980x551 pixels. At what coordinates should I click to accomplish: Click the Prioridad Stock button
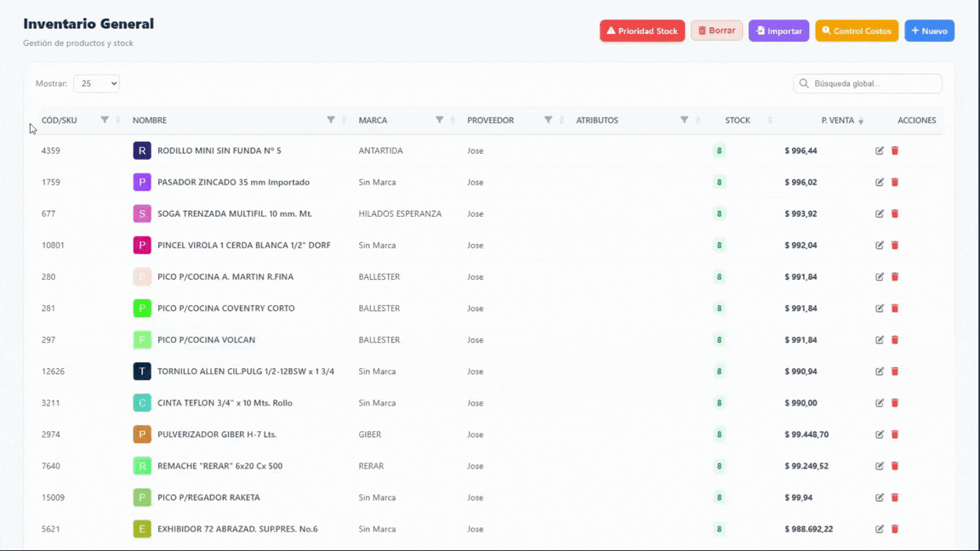(x=642, y=30)
